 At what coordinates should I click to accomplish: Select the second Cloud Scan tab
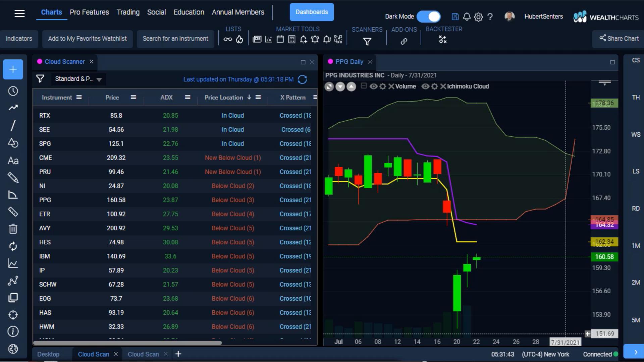(x=143, y=354)
